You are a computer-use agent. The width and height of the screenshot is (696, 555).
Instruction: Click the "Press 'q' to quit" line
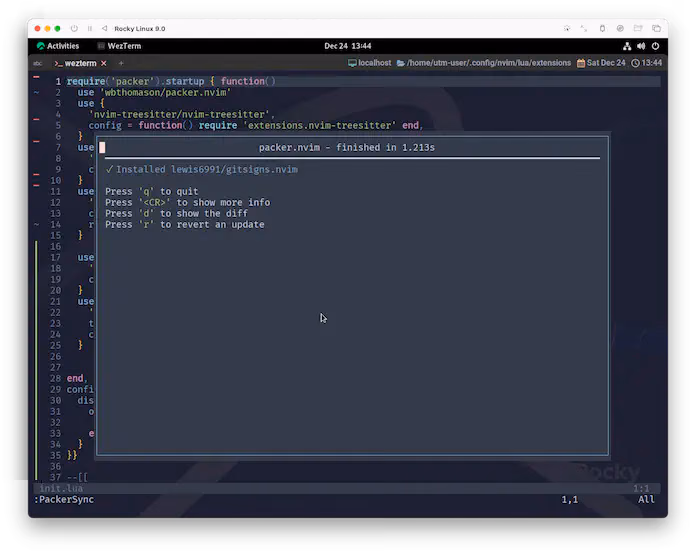(152, 191)
